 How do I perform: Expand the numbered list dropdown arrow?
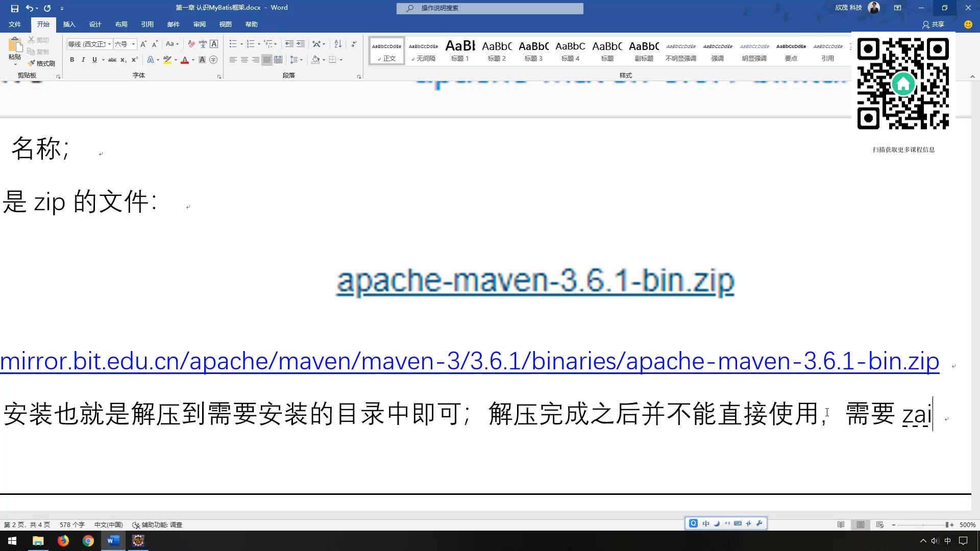click(x=259, y=44)
